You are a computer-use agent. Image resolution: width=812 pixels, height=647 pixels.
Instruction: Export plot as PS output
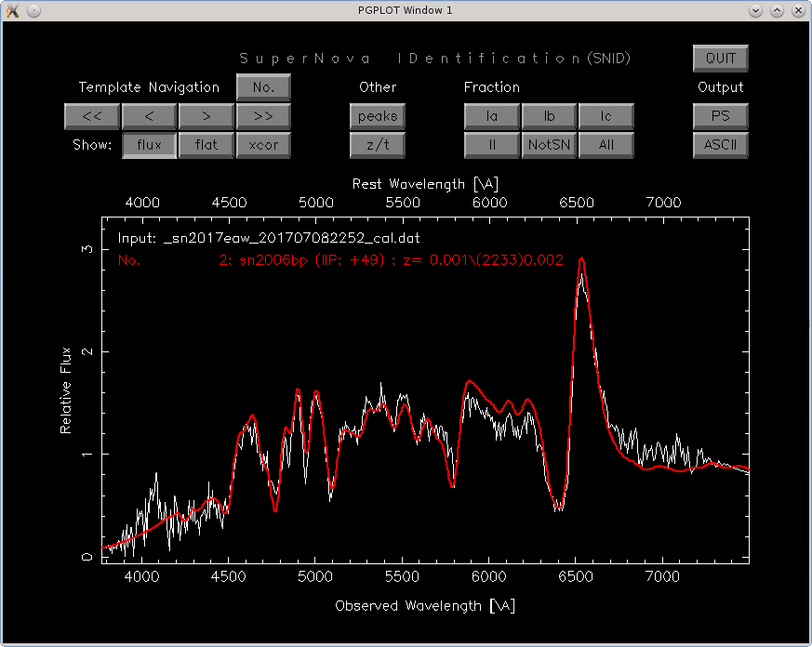721,116
